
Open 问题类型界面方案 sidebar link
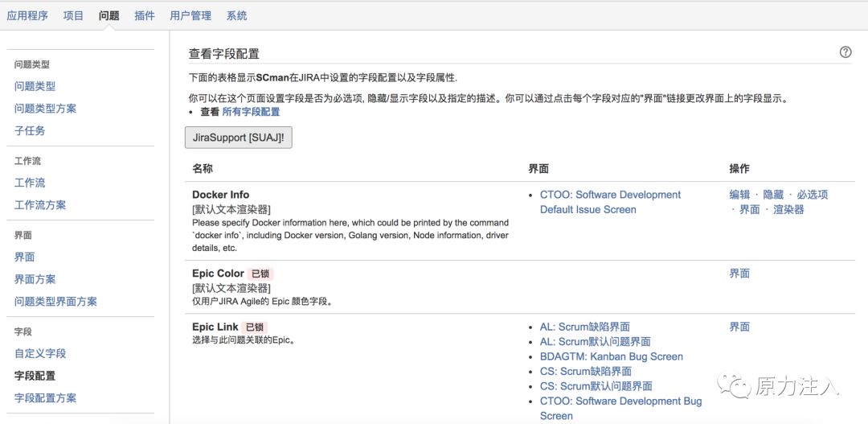pyautogui.click(x=56, y=302)
